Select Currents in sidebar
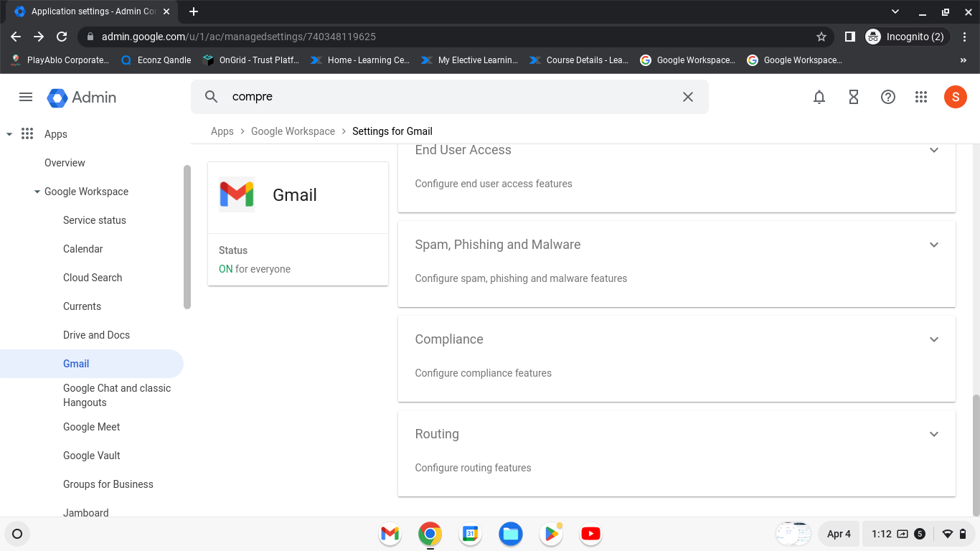 coord(82,306)
